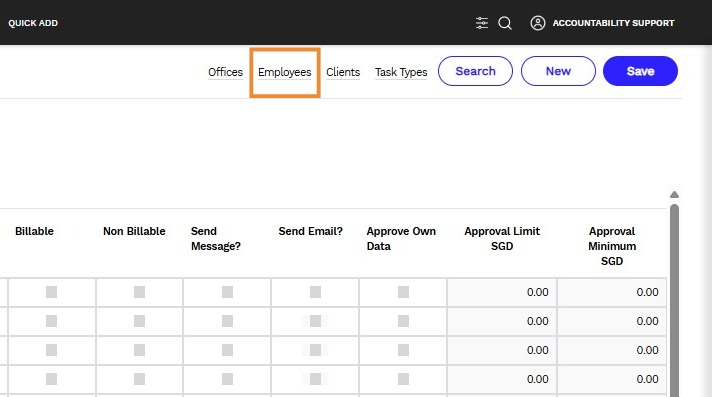
Task: Click the Approval Limit SGD column header
Action: click(x=502, y=238)
